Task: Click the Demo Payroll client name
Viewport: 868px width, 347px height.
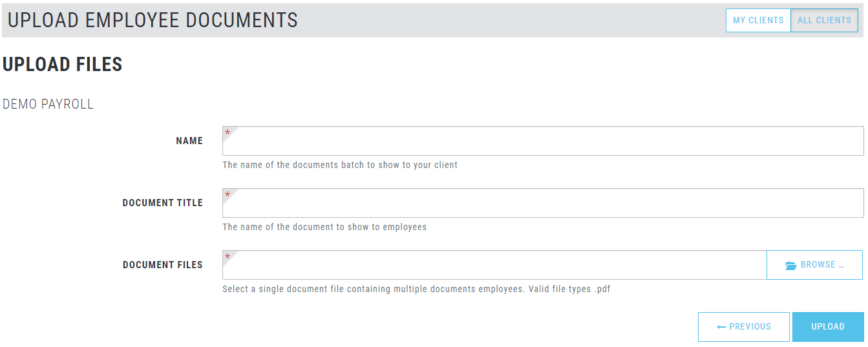Action: click(48, 104)
